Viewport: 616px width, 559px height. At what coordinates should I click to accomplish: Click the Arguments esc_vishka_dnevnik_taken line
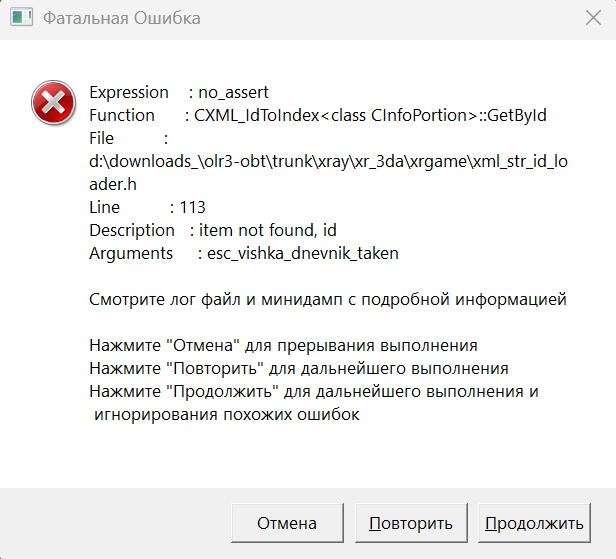243,253
